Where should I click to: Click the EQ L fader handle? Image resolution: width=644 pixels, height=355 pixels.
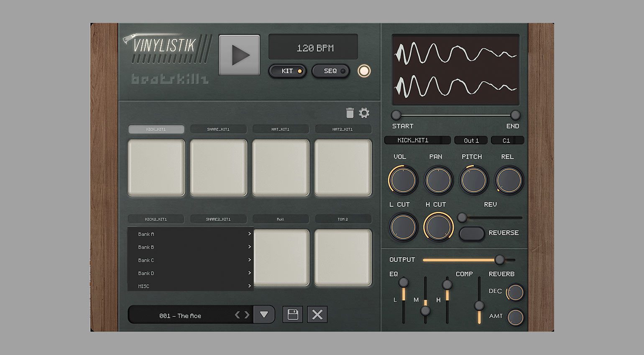(x=404, y=282)
